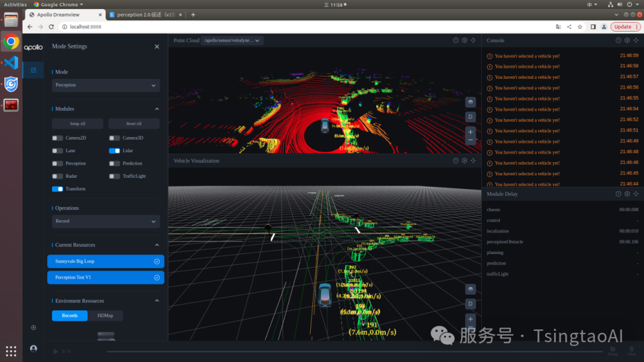644x362 pixels.
Task: Open Module Delay help icon
Action: point(618,194)
